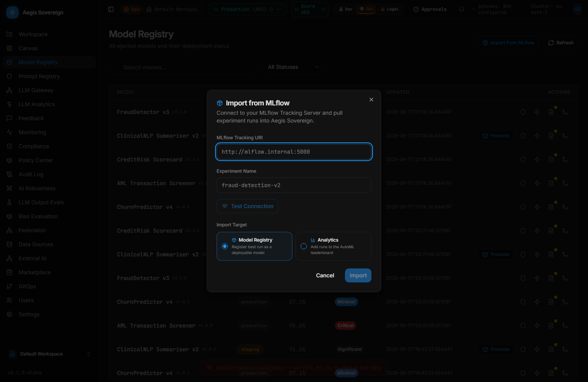Click the Canvas grid icon in sidebar
The image size is (588, 382).
(x=9, y=48)
